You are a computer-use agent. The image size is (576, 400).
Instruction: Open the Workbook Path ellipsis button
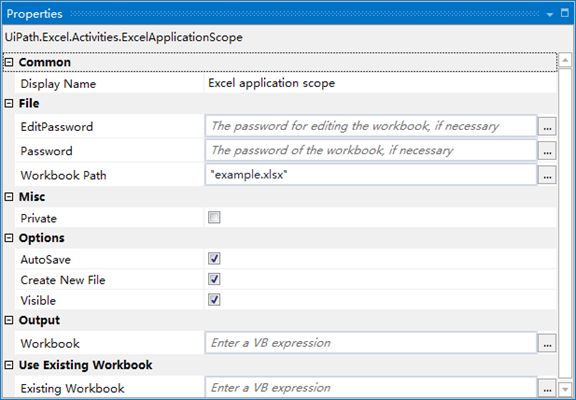click(x=547, y=175)
